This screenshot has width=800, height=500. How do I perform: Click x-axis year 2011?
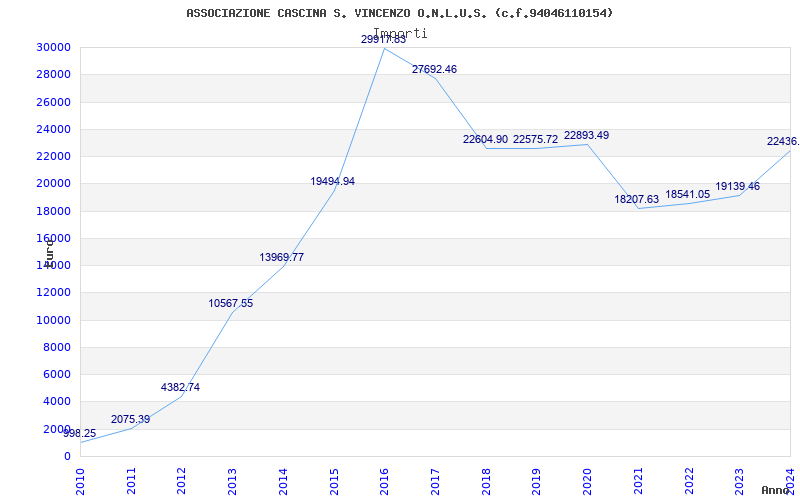[131, 482]
